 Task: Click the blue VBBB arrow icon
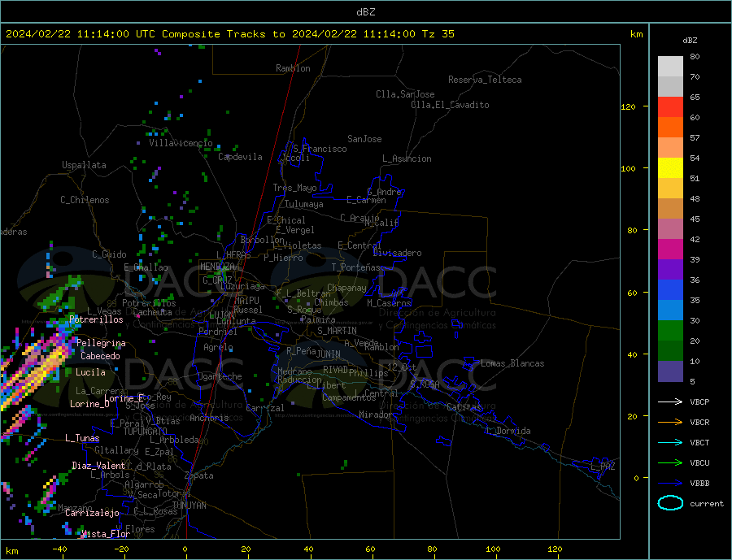click(670, 483)
